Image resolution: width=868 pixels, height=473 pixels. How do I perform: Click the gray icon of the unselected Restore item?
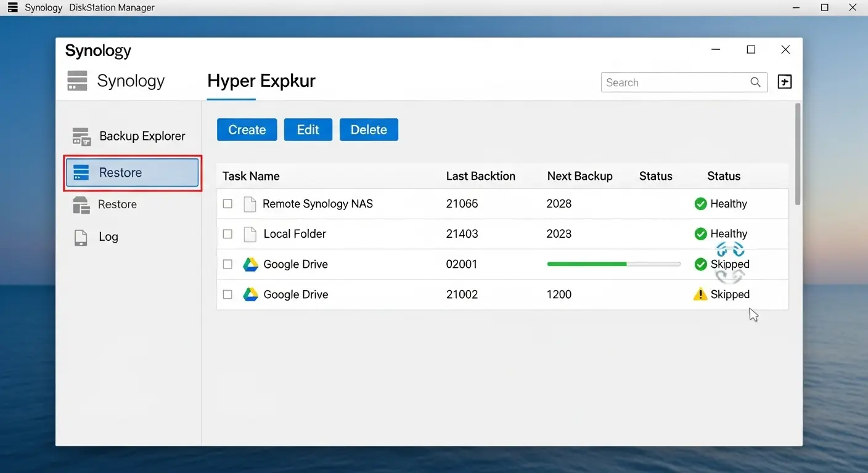(81, 204)
